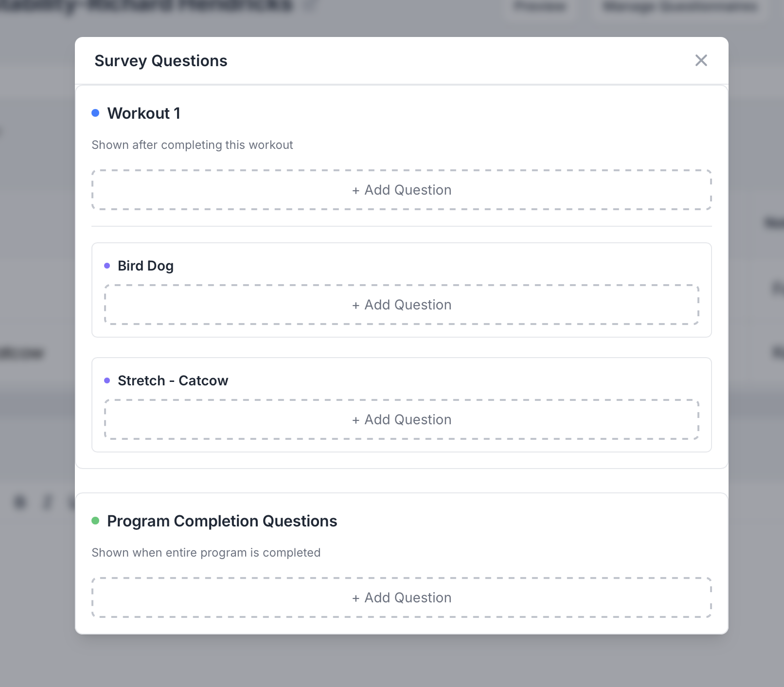Click the purple dot beside Stretch - Catcow
Screen dimensions: 784x687
click(x=107, y=380)
